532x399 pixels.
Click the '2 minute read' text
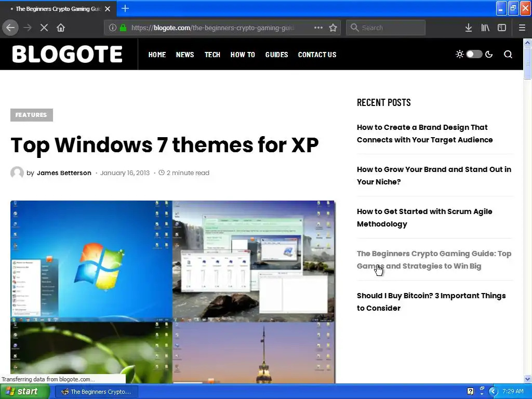pyautogui.click(x=188, y=172)
